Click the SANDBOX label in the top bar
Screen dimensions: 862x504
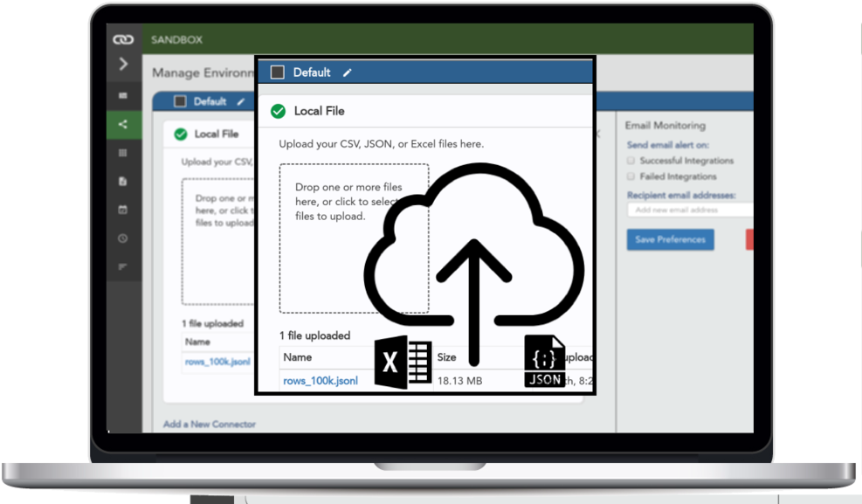pyautogui.click(x=176, y=40)
